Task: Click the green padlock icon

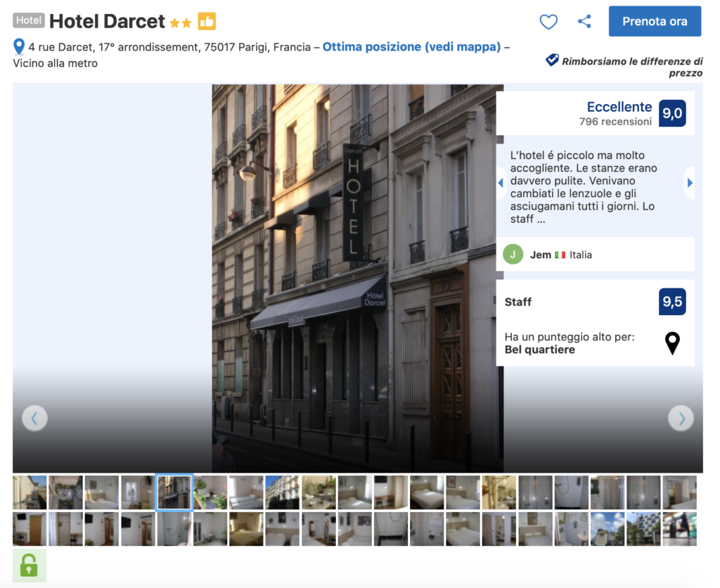Action: click(30, 565)
